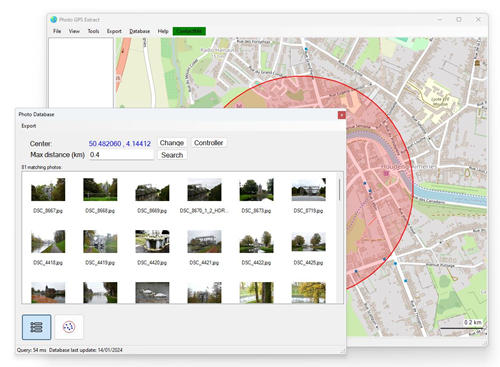The height and width of the screenshot is (367, 500).
Task: Click the Change button
Action: 172,143
